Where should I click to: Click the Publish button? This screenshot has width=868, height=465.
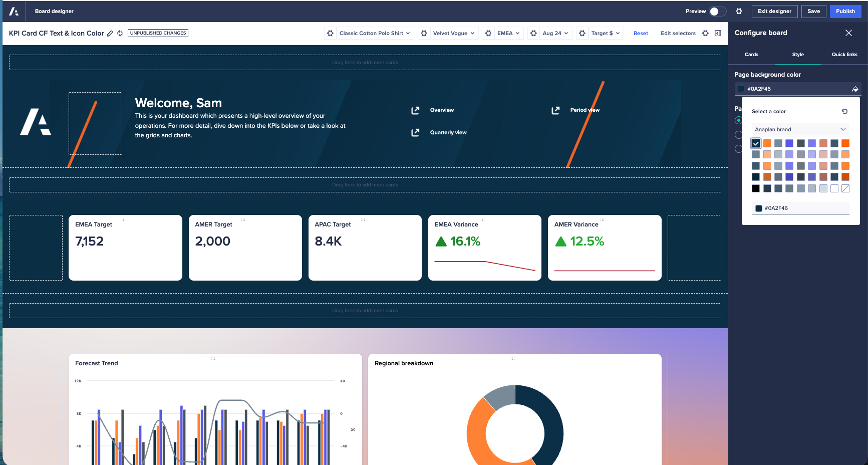click(845, 11)
